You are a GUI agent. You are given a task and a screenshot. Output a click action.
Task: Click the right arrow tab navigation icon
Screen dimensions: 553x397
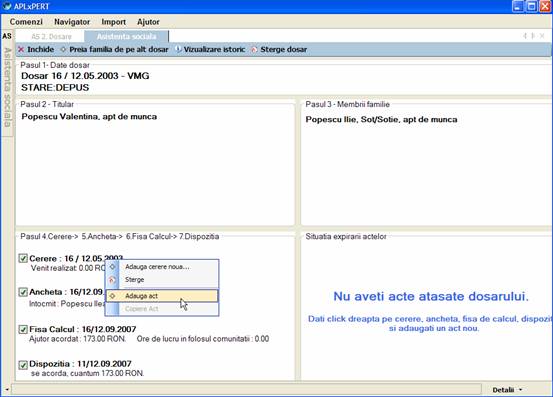tap(533, 36)
